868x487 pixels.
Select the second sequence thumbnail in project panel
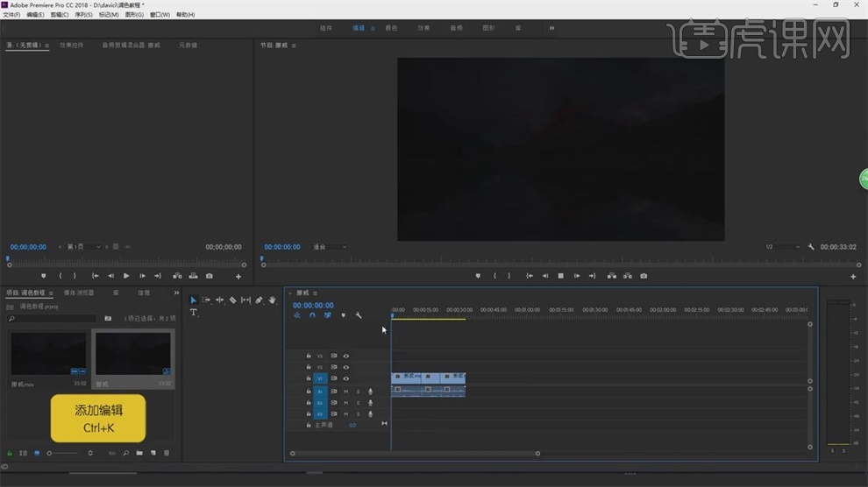133,355
